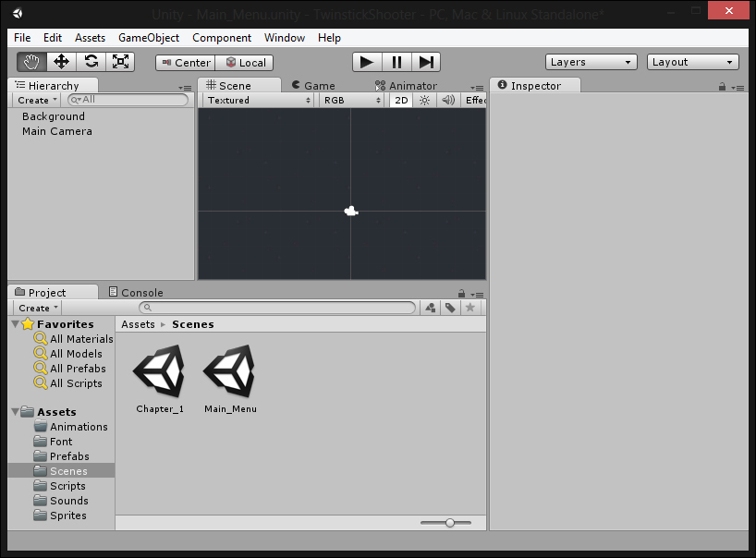Click Save Search star icon
Viewport: 756px width, 558px height.
click(470, 308)
